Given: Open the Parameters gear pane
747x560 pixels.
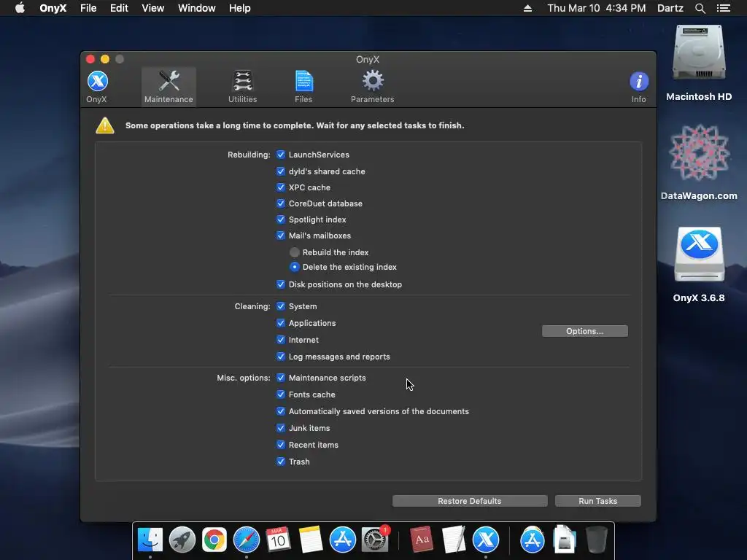Looking at the screenshot, I should (373, 87).
